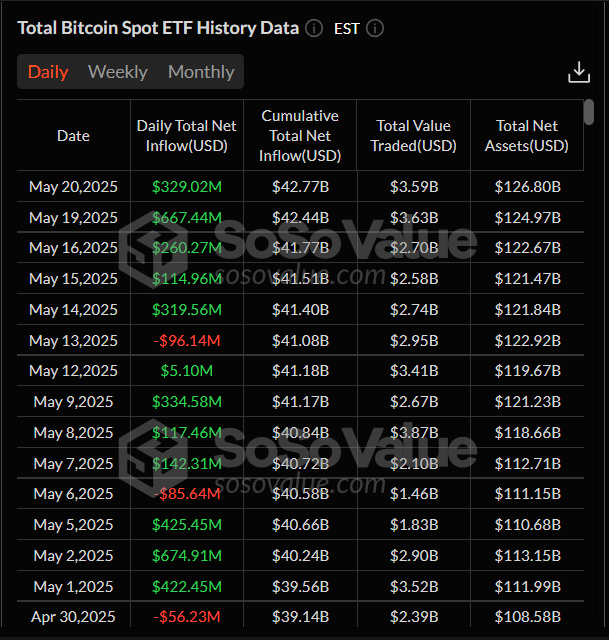
Task: Click the info icon beside the table title
Action: click(314, 28)
